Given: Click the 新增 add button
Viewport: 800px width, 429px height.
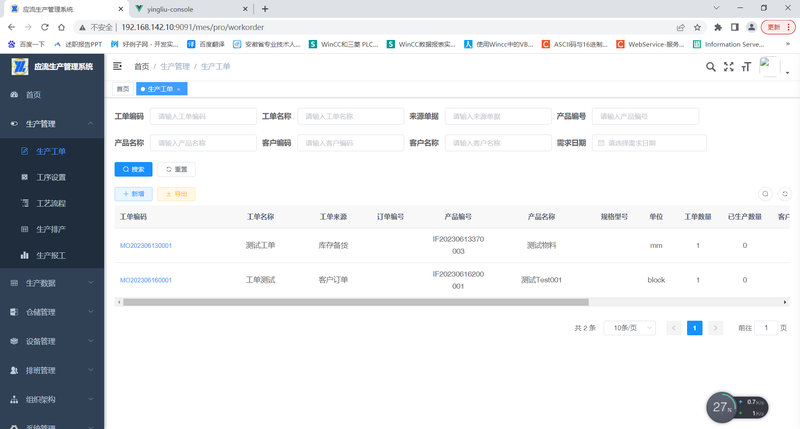Looking at the screenshot, I should point(133,194).
